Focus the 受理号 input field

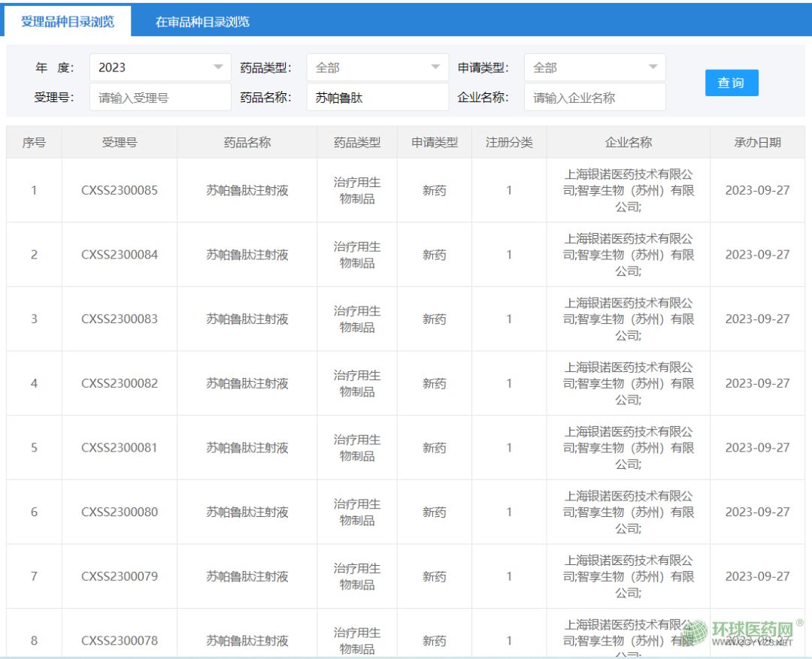point(160,98)
